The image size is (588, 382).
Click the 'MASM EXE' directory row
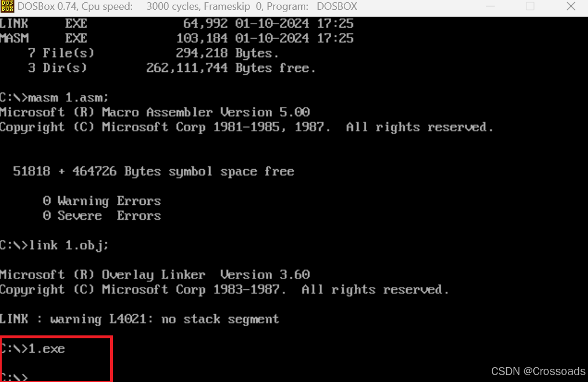(177, 38)
